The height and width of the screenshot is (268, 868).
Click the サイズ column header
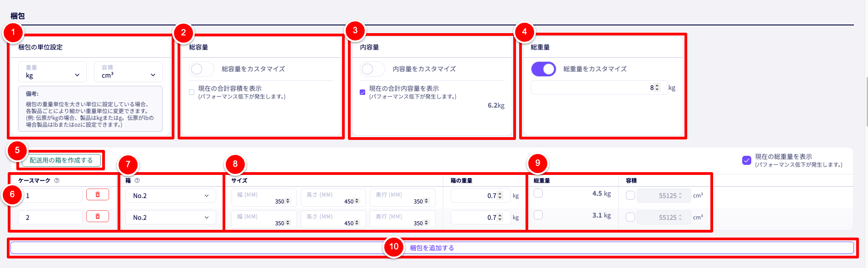point(239,180)
